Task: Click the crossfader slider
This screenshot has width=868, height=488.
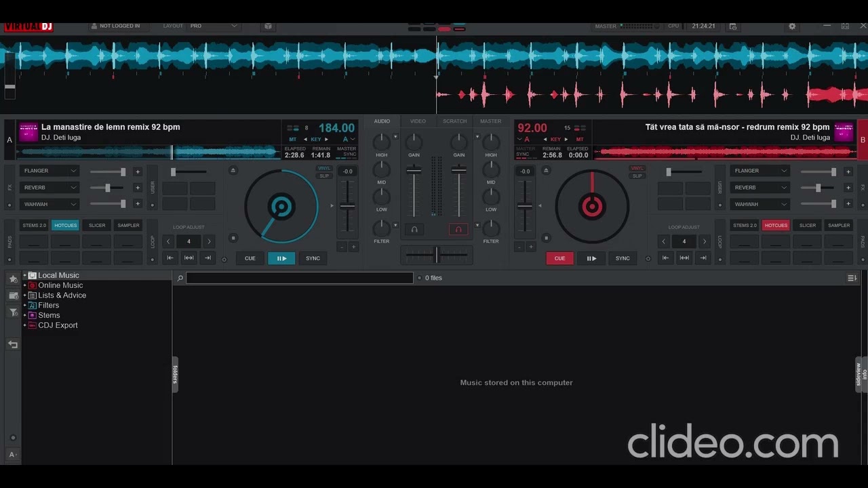Action: point(436,255)
